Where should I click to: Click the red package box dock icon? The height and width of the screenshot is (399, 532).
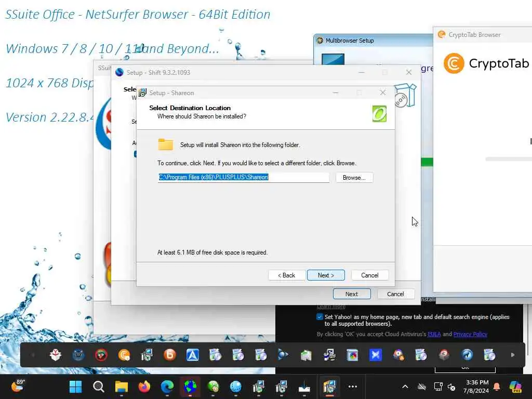[x=55, y=355]
